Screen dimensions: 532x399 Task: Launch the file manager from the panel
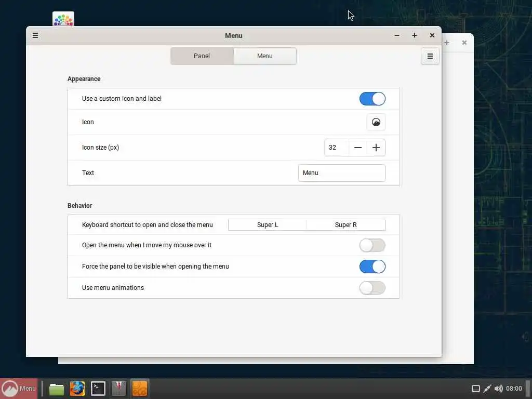(56, 389)
